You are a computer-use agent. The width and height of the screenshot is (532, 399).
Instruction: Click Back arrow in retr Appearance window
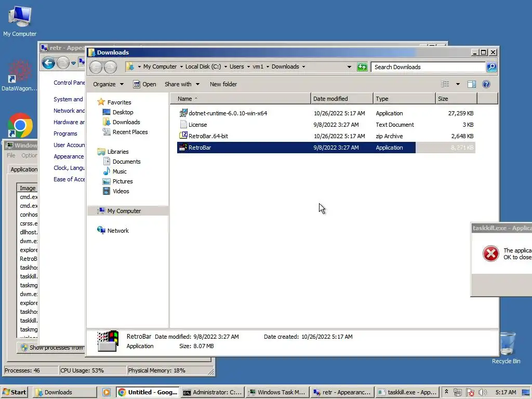coord(48,63)
